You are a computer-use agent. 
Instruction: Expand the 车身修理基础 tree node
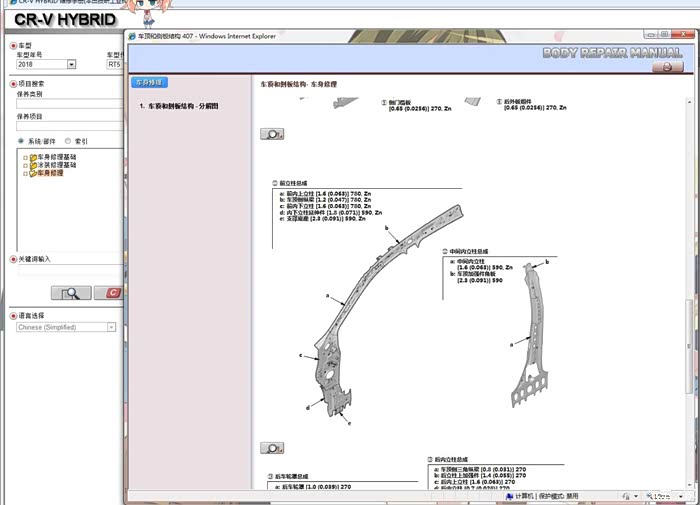pyautogui.click(x=25, y=157)
